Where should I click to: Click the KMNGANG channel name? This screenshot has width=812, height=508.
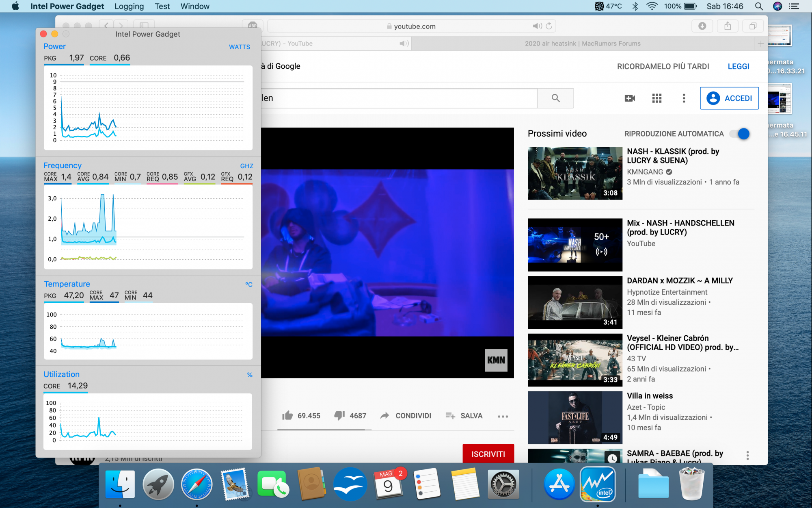(x=645, y=172)
